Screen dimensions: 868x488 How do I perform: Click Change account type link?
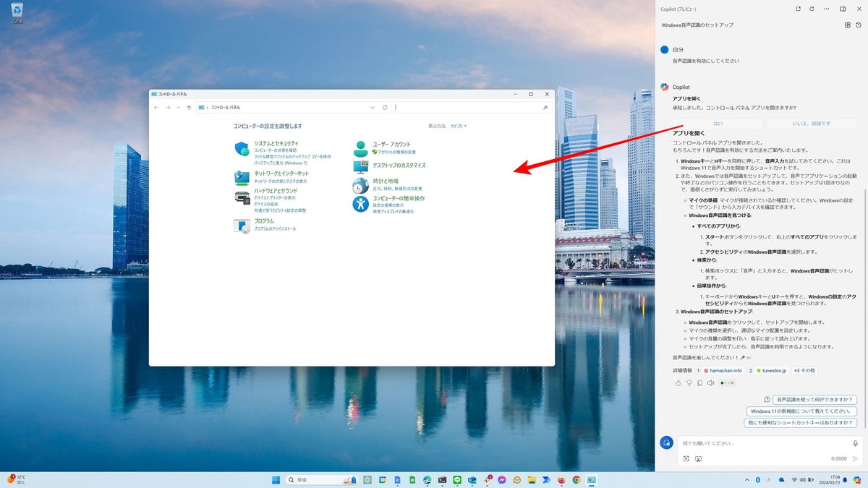(397, 153)
